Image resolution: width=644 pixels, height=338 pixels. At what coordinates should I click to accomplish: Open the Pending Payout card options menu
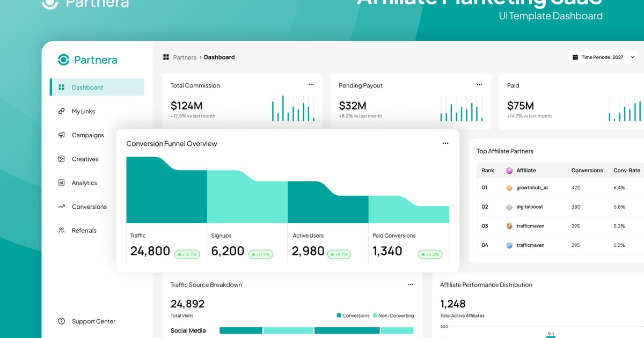point(479,85)
